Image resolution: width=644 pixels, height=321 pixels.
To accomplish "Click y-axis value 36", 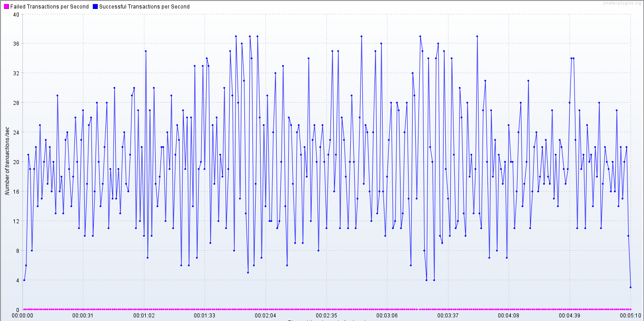I will click(x=16, y=44).
